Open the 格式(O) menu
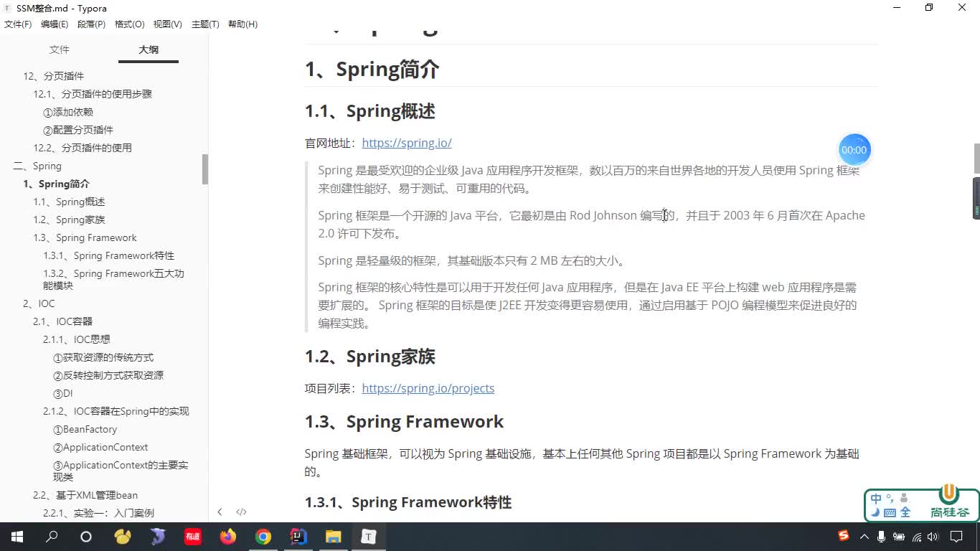 pyautogui.click(x=129, y=24)
